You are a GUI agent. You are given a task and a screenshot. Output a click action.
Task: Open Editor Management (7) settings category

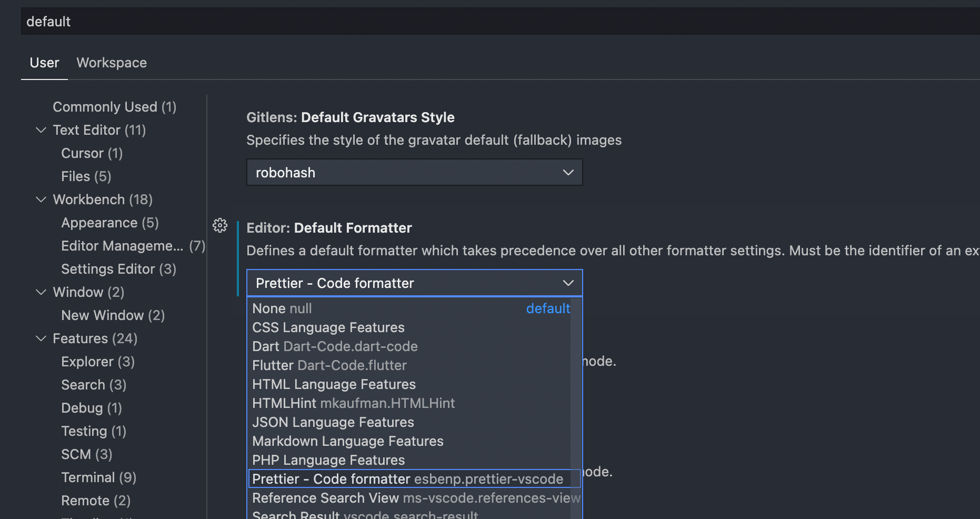click(x=133, y=246)
